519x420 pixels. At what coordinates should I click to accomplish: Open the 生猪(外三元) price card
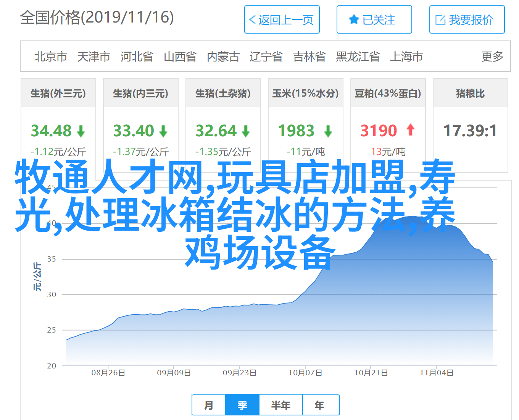click(x=58, y=94)
